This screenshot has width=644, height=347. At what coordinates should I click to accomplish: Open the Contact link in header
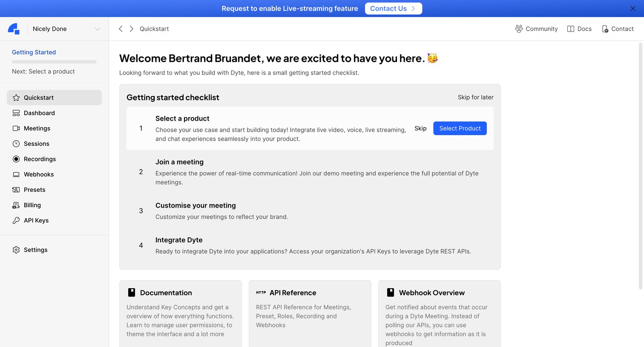coord(618,29)
